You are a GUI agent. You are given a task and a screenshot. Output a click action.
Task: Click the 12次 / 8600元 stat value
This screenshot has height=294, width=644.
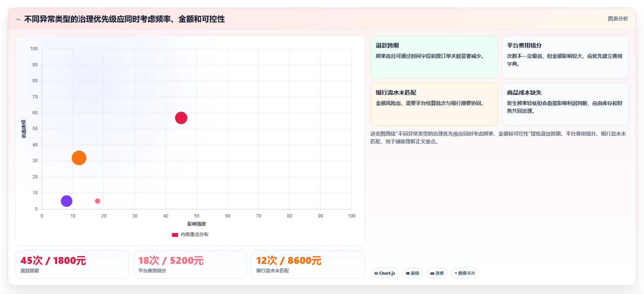(x=289, y=260)
